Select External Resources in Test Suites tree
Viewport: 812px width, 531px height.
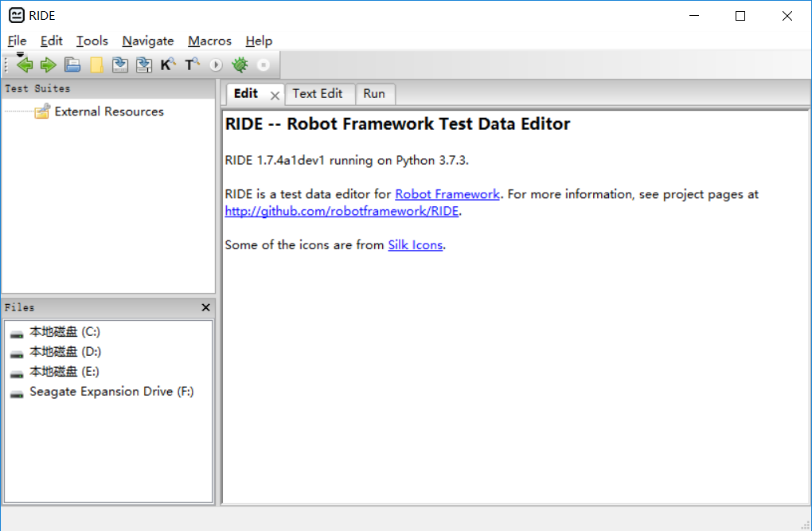pyautogui.click(x=109, y=111)
